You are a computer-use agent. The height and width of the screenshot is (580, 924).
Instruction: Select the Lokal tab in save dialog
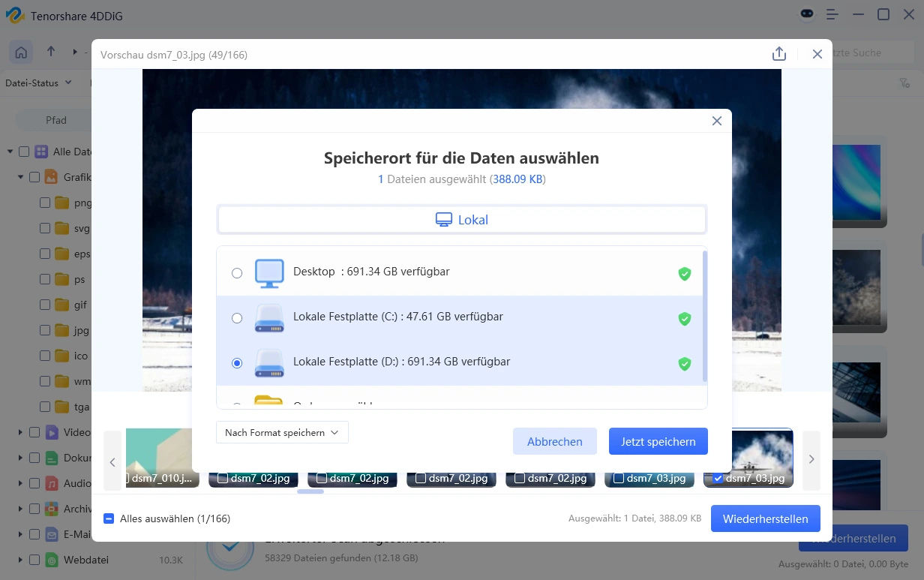pos(461,219)
